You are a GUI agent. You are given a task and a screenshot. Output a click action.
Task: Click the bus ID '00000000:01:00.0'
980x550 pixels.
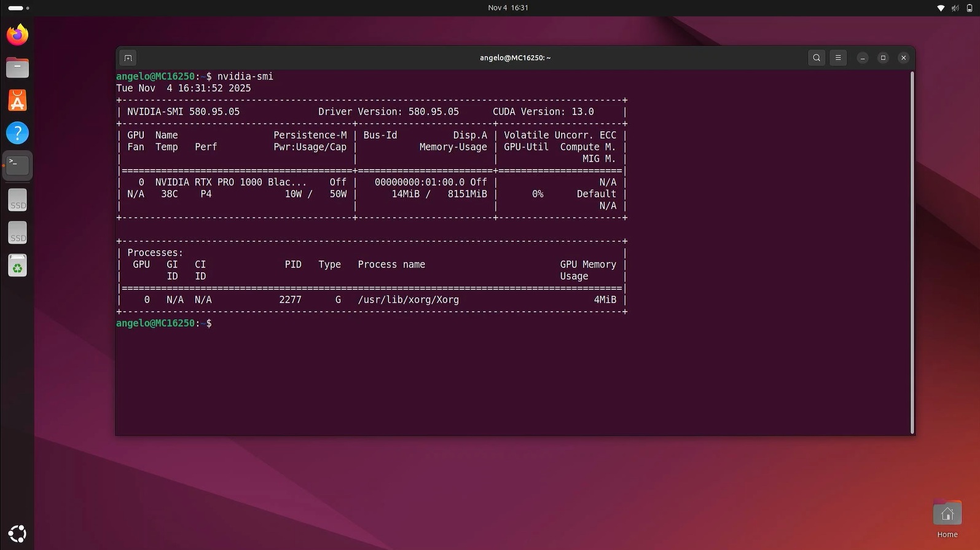(420, 182)
